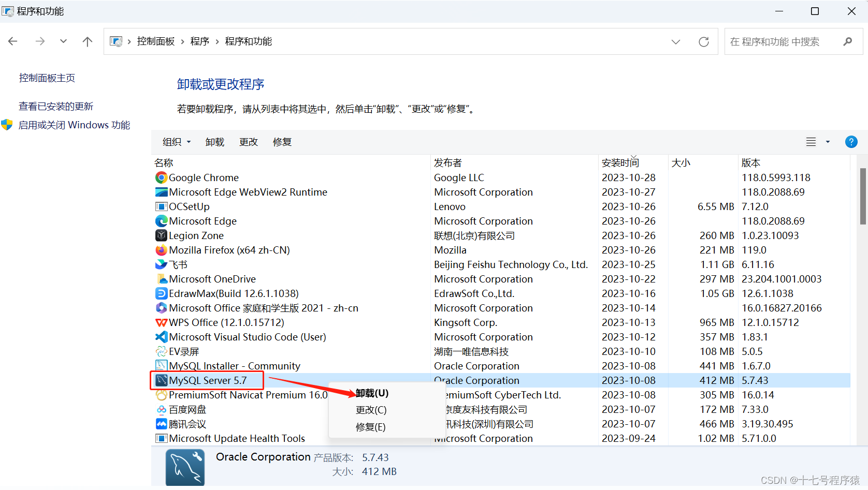This screenshot has height=490, width=868.
Task: Open 启用或关闭 Windows 功能 link
Action: [x=74, y=125]
